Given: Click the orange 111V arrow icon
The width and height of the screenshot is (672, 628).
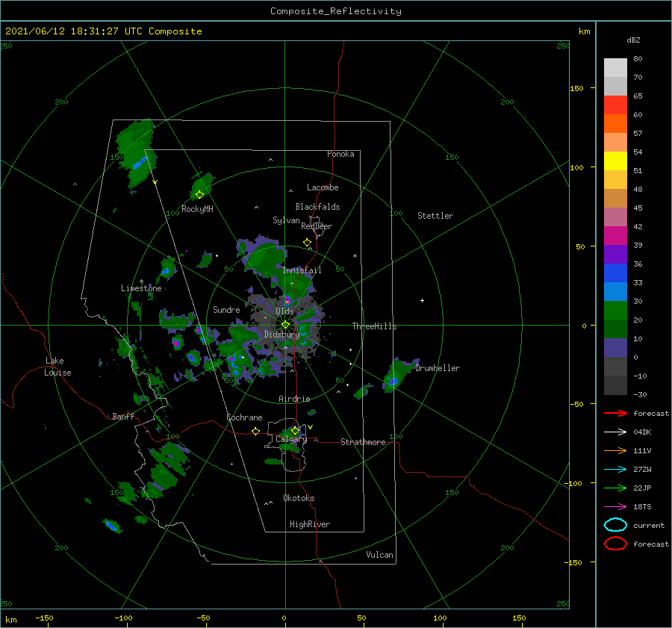Looking at the screenshot, I should click(615, 450).
